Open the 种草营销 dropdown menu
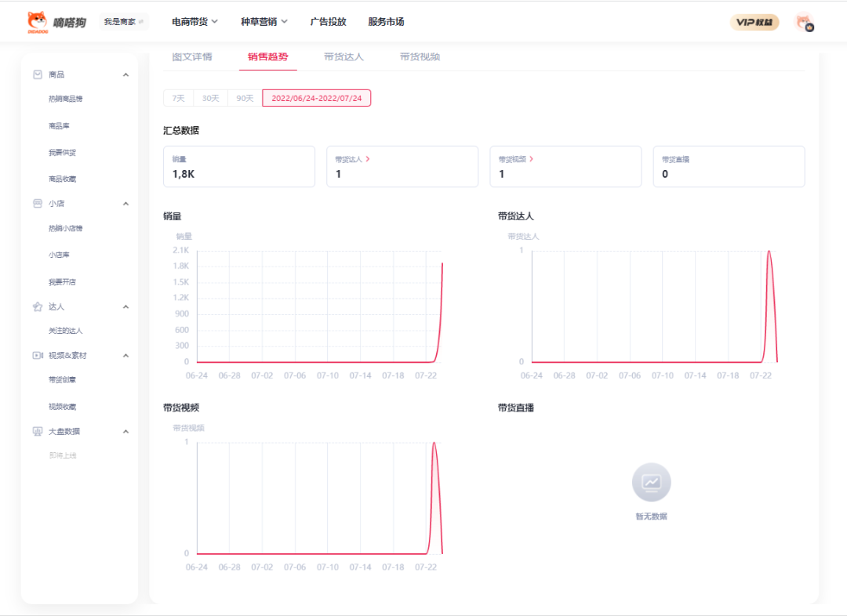 point(264,22)
